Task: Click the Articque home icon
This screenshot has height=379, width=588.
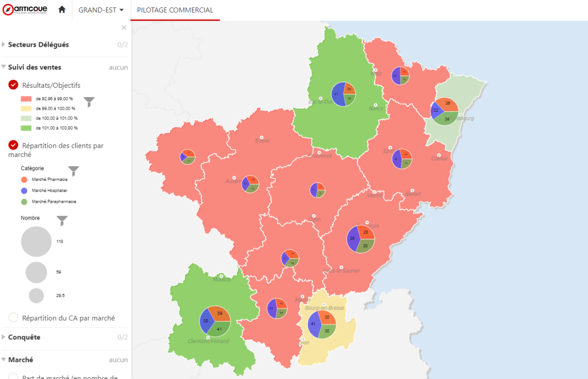Action: (x=62, y=10)
